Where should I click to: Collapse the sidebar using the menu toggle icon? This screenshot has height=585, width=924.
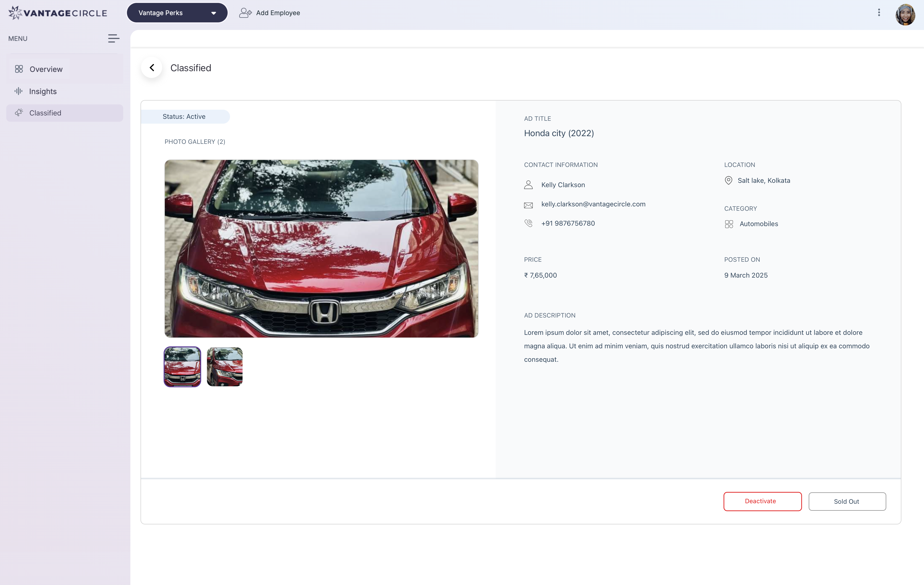(113, 38)
